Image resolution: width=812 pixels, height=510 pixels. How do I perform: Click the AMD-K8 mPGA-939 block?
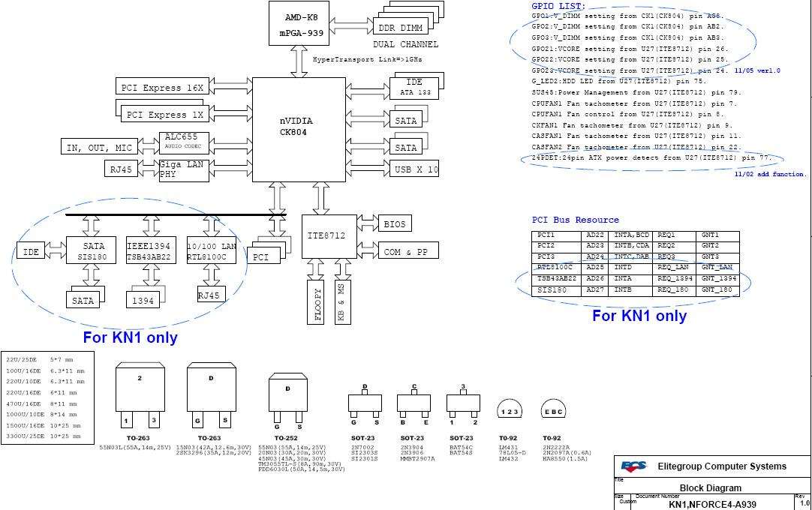click(299, 23)
